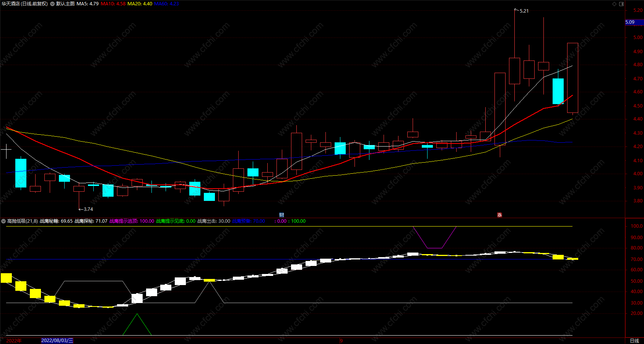Click the 战鹰秘籍: 69.65 value
Screen dimensions: 644x344
pyautogui.click(x=56, y=221)
